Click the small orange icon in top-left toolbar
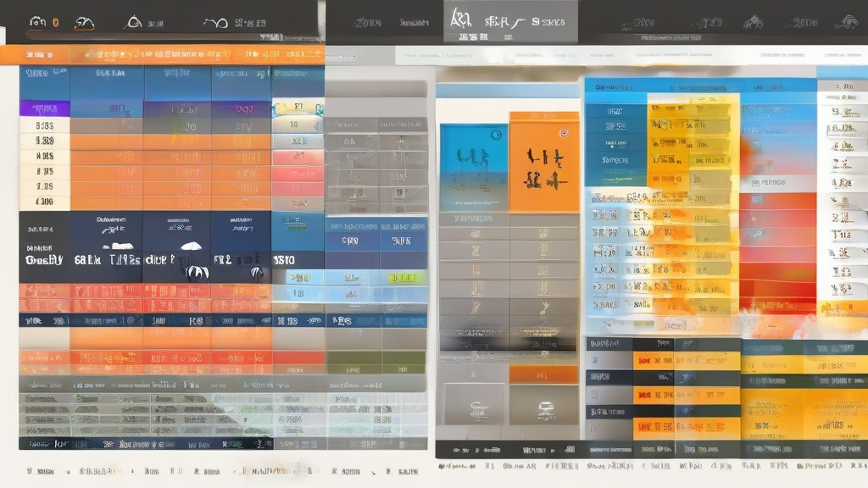Image resolution: width=868 pixels, height=488 pixels. tap(56, 23)
